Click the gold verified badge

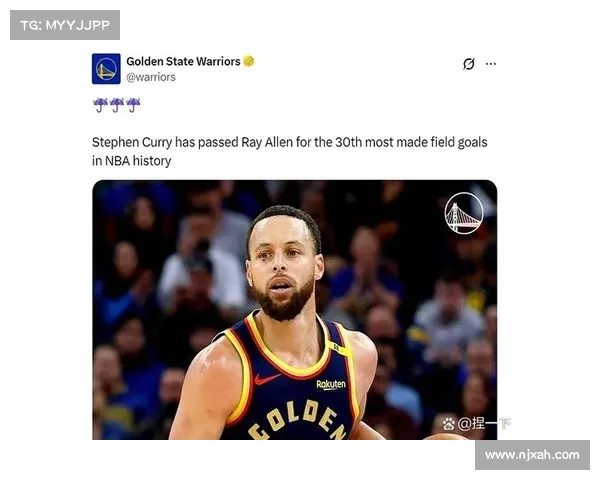tap(249, 61)
